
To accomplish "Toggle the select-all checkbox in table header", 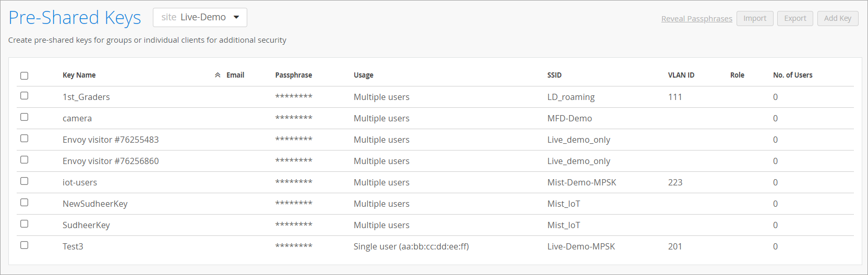I will (x=24, y=76).
